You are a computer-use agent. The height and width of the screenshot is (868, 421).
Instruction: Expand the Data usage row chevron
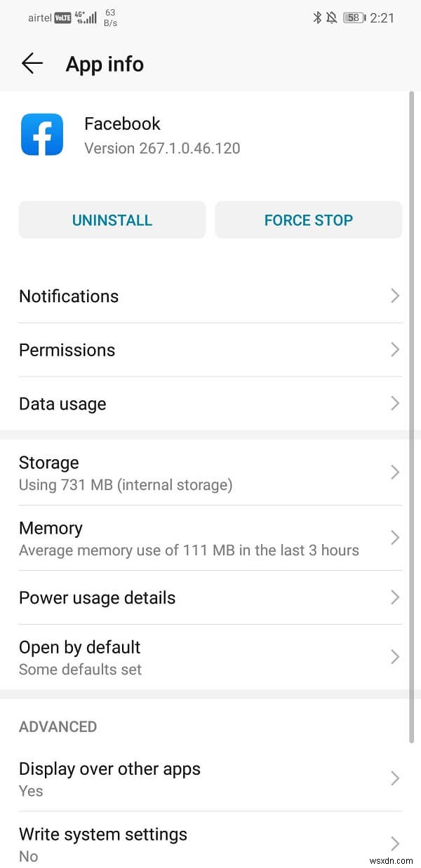[394, 404]
